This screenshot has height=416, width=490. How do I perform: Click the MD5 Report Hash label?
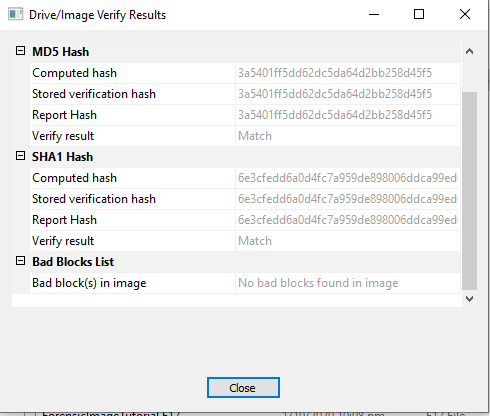click(x=64, y=115)
